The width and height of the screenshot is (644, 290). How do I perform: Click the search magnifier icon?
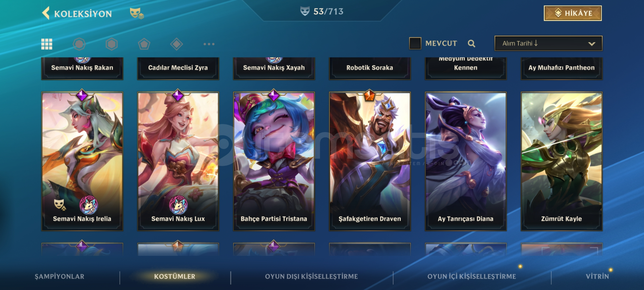tap(471, 44)
